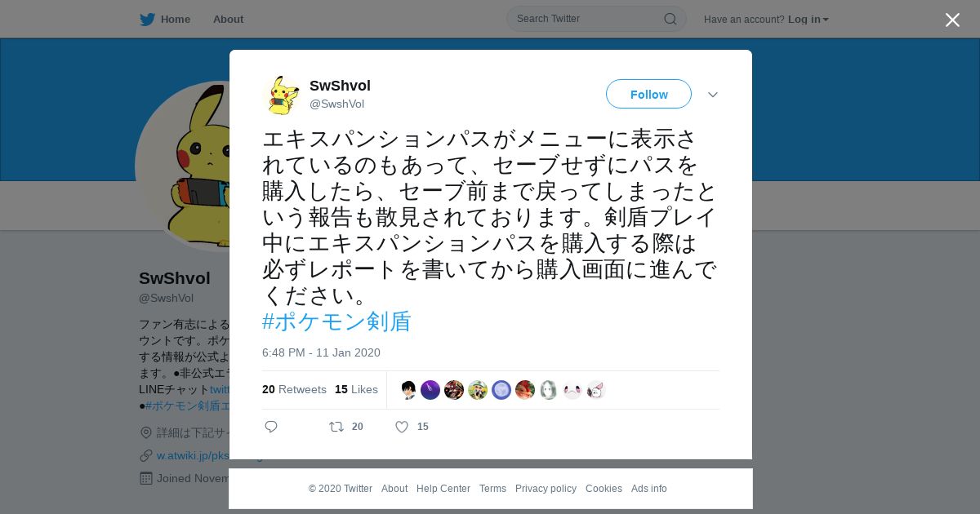Open the Log in dropdown
Image resolution: width=980 pixels, height=514 pixels.
coord(808,19)
